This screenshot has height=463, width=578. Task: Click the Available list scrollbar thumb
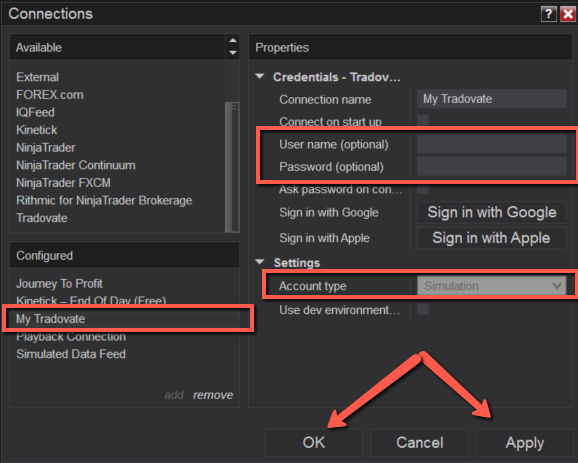tap(232, 167)
